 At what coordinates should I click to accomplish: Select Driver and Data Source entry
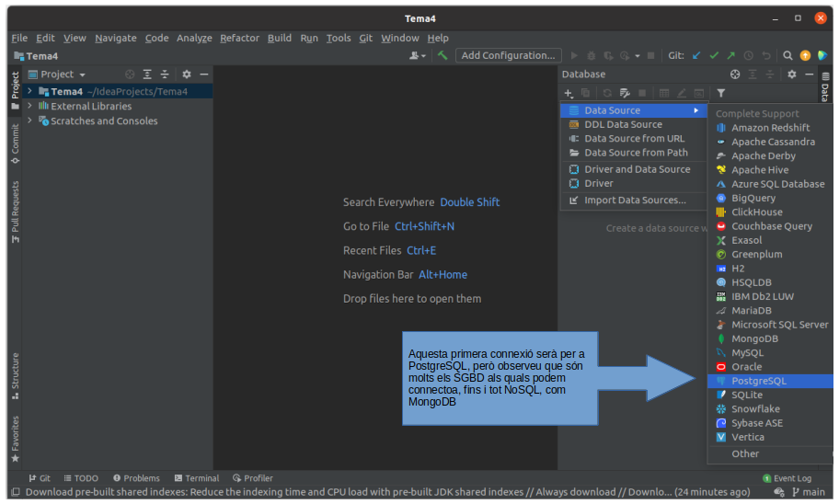[634, 169]
